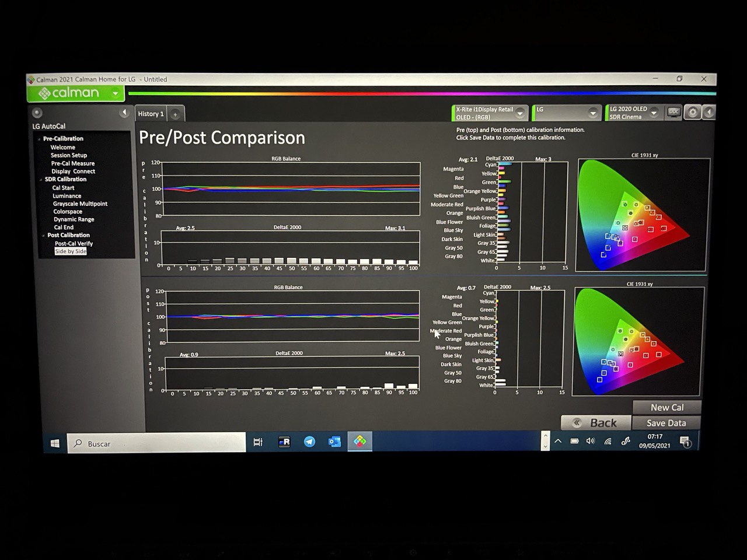This screenshot has width=747, height=560.
Task: Click the pre-calibration Max: 3.1 value
Action: (x=395, y=228)
